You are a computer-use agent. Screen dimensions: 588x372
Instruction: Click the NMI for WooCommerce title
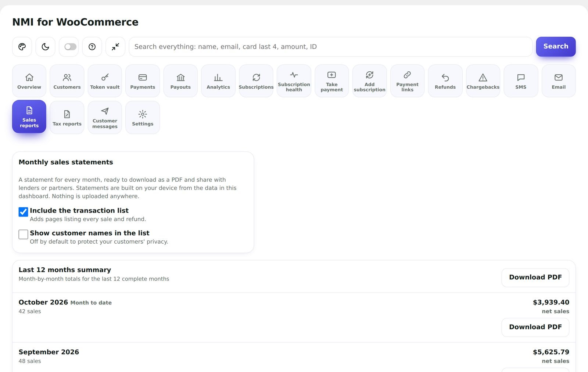(x=75, y=22)
